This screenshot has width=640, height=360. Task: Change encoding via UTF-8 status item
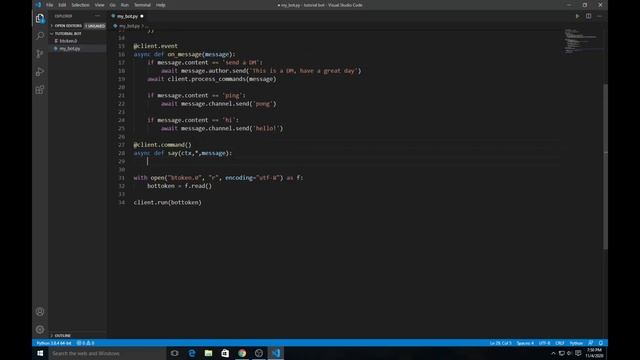544,343
